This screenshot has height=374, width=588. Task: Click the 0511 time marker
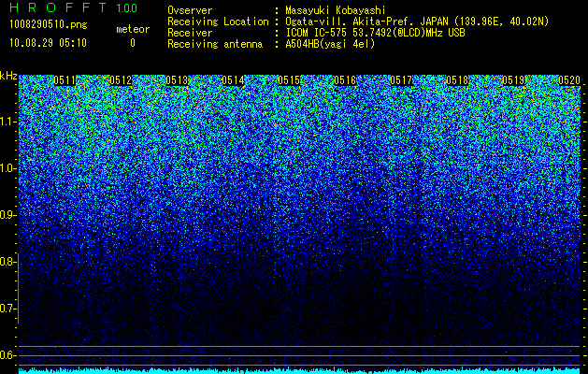pyautogui.click(x=65, y=80)
